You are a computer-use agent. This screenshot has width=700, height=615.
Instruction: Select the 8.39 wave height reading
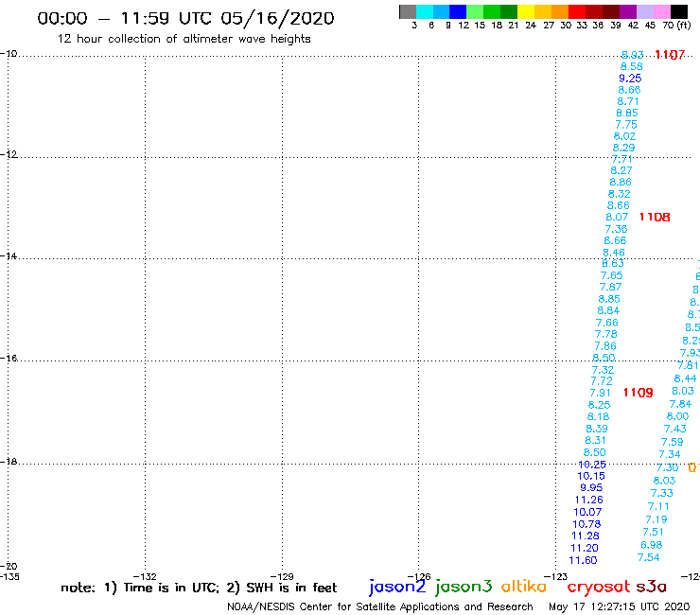[x=597, y=429]
